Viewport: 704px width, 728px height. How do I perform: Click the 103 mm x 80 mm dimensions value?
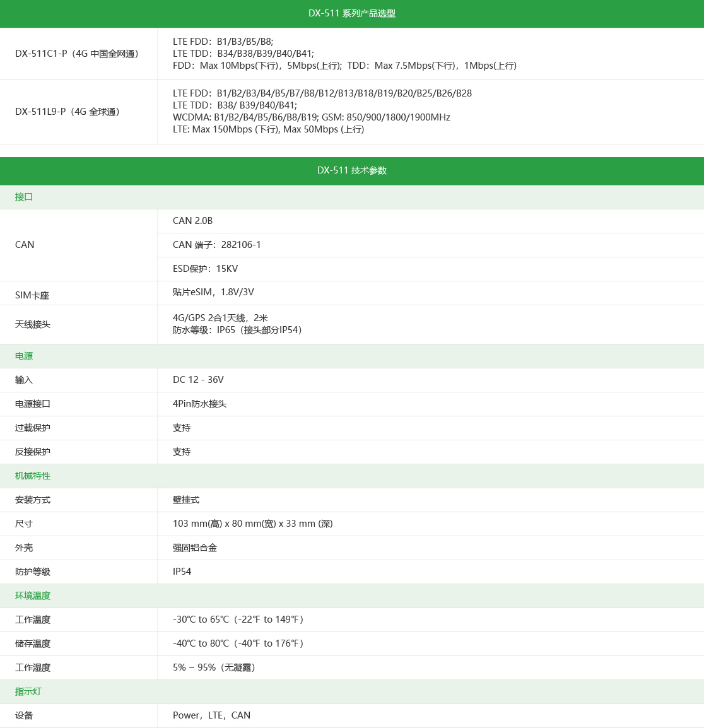[x=252, y=524]
